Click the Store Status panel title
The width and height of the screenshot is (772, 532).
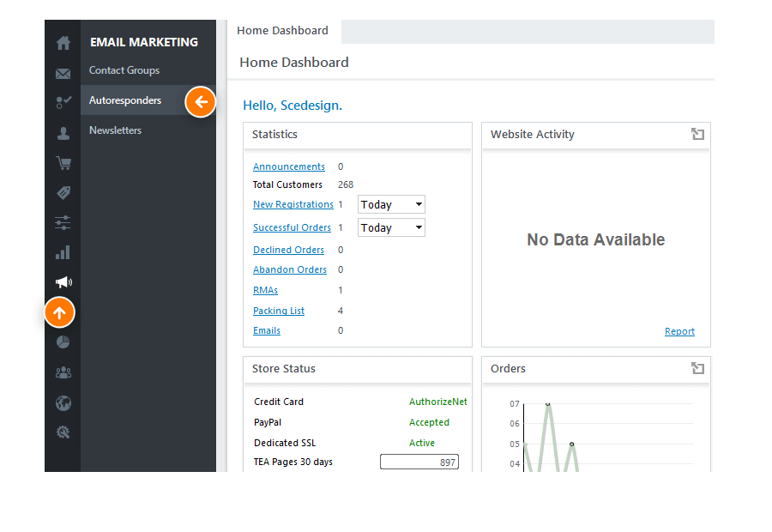point(284,368)
